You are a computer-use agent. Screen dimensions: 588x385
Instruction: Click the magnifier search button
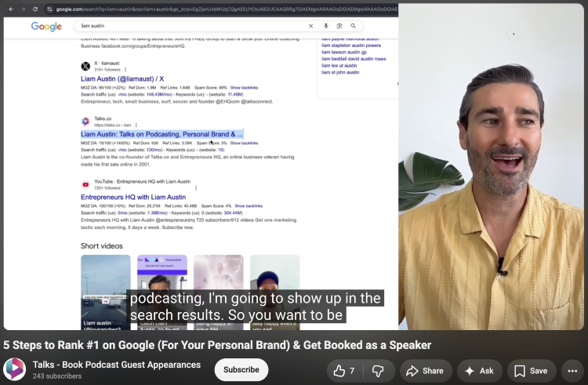(x=354, y=26)
